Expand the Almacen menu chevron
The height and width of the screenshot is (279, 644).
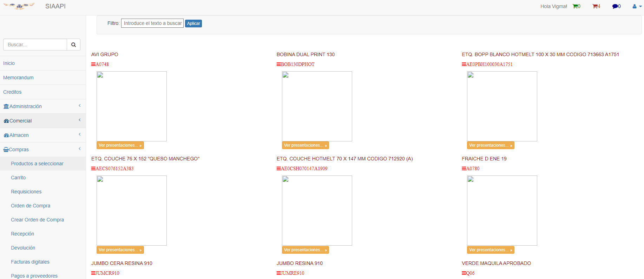(80, 134)
